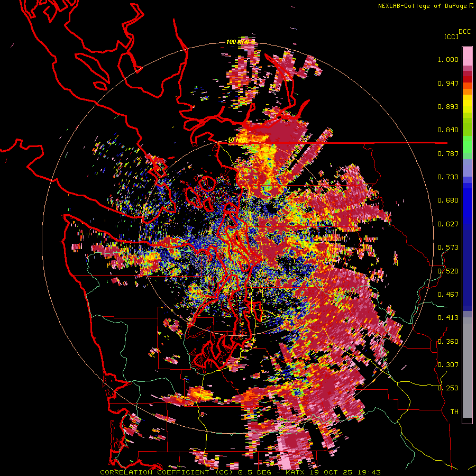Click the [CC] units label
The image size is (476, 476).
point(451,36)
